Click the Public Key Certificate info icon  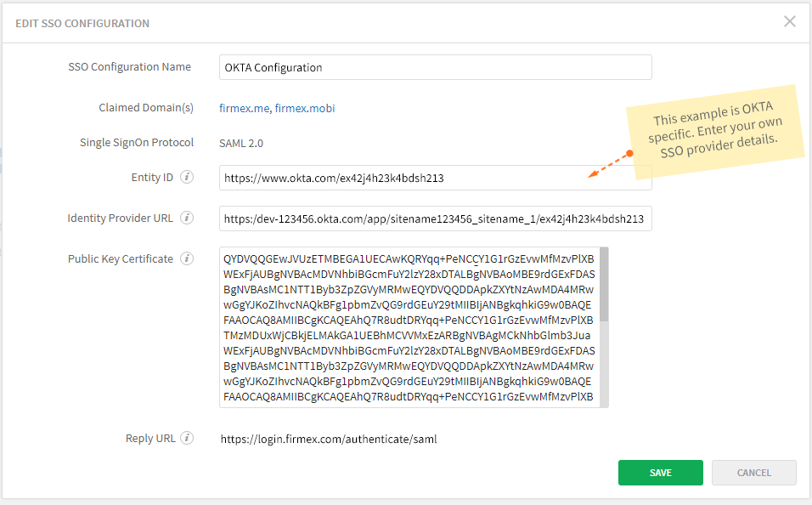click(x=187, y=258)
